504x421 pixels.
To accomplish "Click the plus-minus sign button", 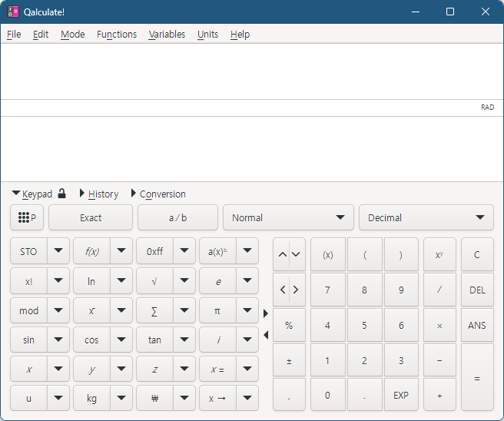I will tap(289, 360).
